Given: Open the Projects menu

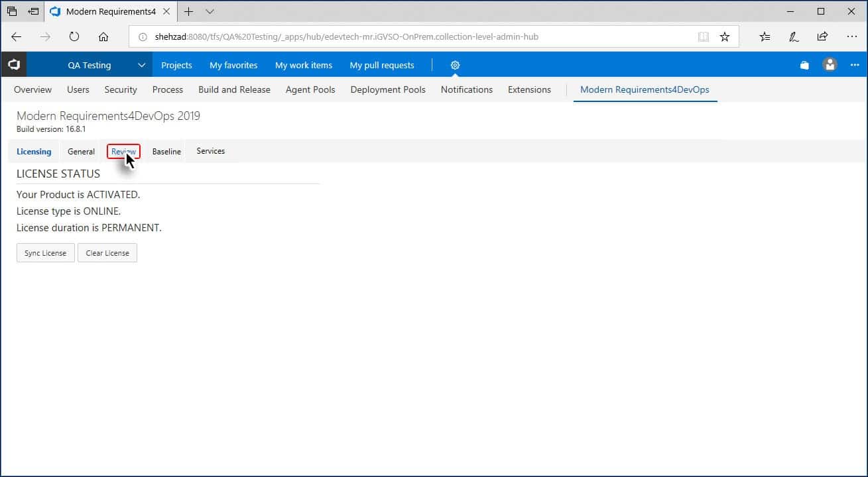Looking at the screenshot, I should 176,65.
